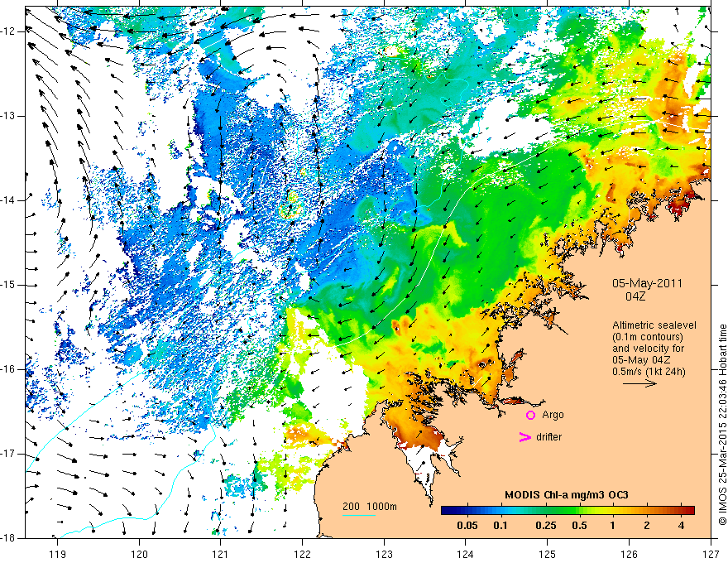Image resolution: width=728 pixels, height=563 pixels.
Task: Click the latitude axis label '-15'
Action: pos(9,285)
